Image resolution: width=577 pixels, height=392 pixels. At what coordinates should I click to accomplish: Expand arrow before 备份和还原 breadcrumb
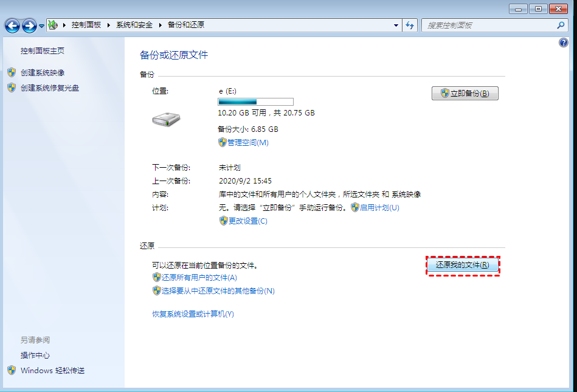click(x=160, y=26)
